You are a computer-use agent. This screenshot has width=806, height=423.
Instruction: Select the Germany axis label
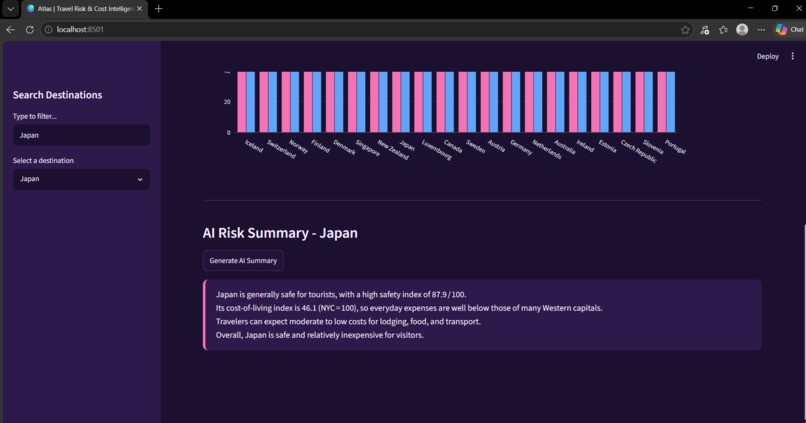[521, 148]
